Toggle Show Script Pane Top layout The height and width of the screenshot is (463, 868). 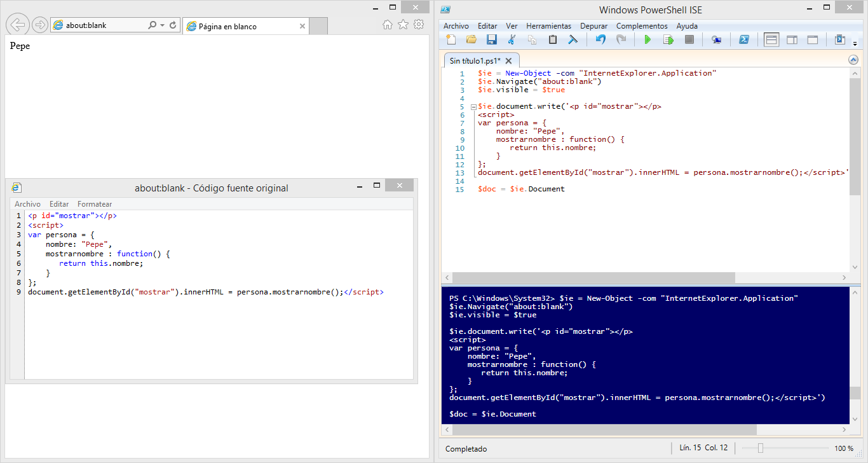(771, 40)
